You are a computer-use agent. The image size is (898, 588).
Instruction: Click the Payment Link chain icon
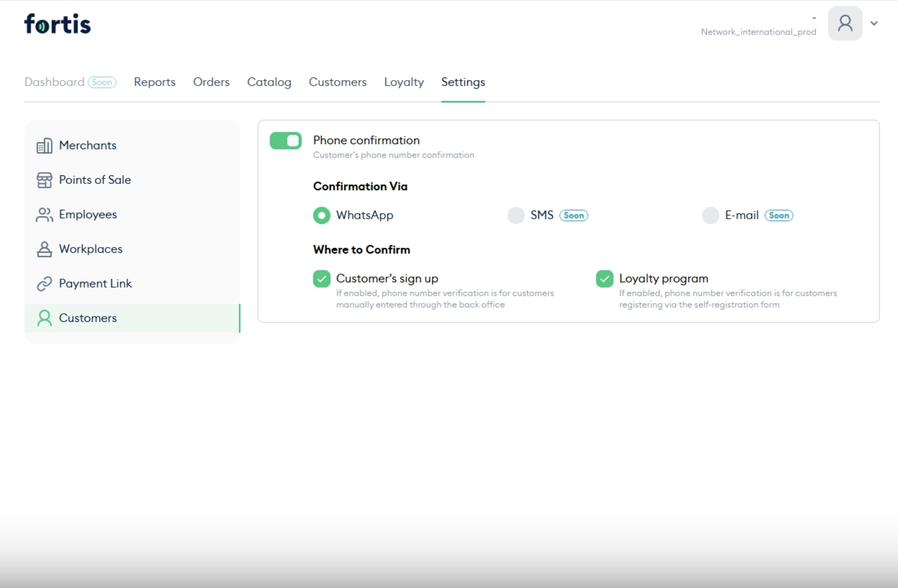pyautogui.click(x=44, y=283)
